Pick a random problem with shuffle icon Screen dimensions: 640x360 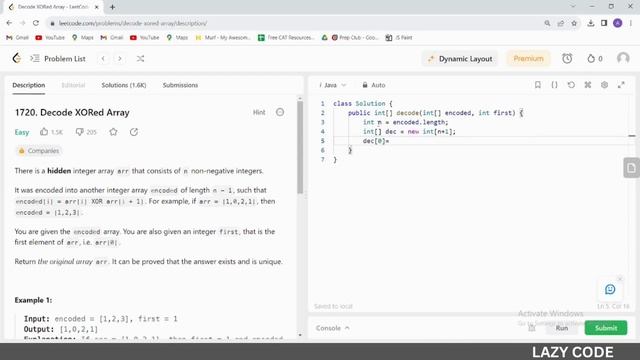(x=140, y=59)
